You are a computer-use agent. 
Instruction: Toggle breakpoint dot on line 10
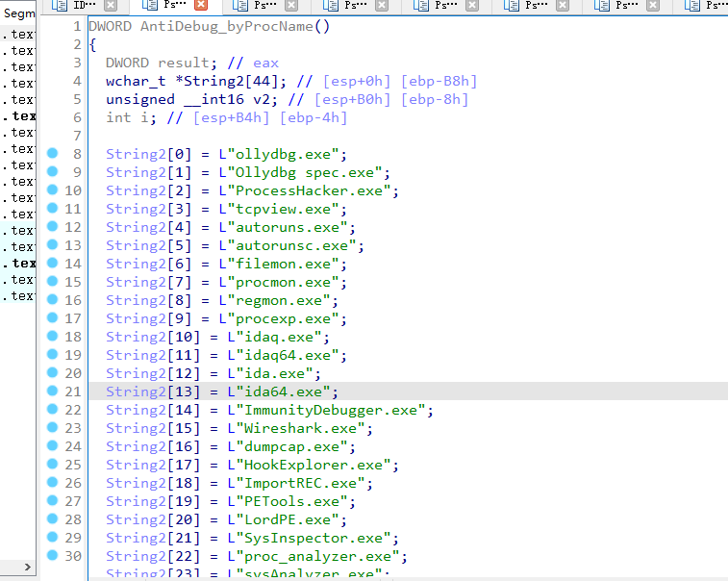tap(53, 189)
